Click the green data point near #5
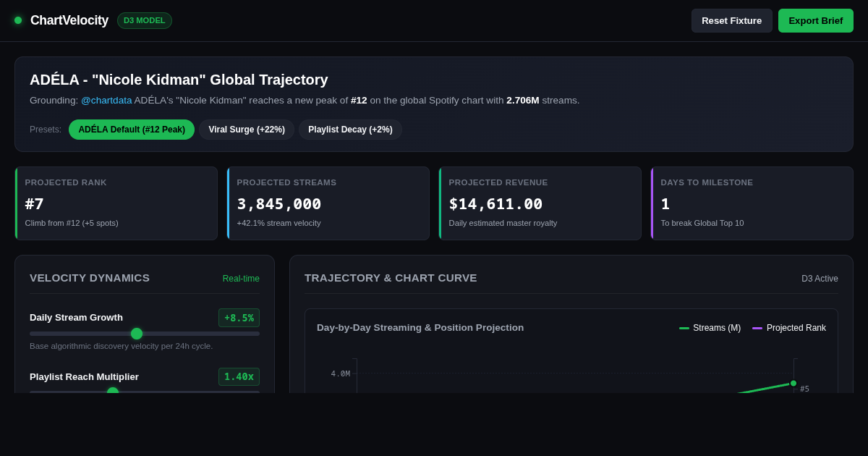868x456 pixels. tap(793, 384)
